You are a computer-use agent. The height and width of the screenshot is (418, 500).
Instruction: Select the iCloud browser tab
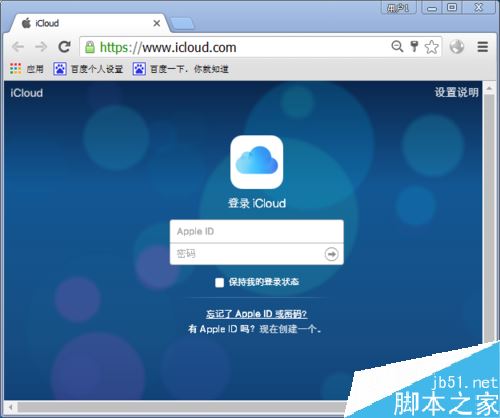click(88, 23)
